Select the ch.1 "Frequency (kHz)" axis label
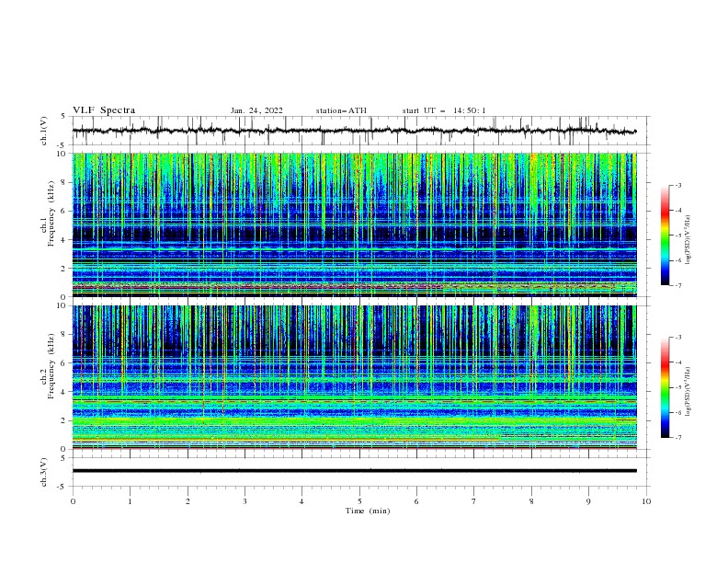Image resolution: width=728 pixels, height=563 pixels. point(51,213)
